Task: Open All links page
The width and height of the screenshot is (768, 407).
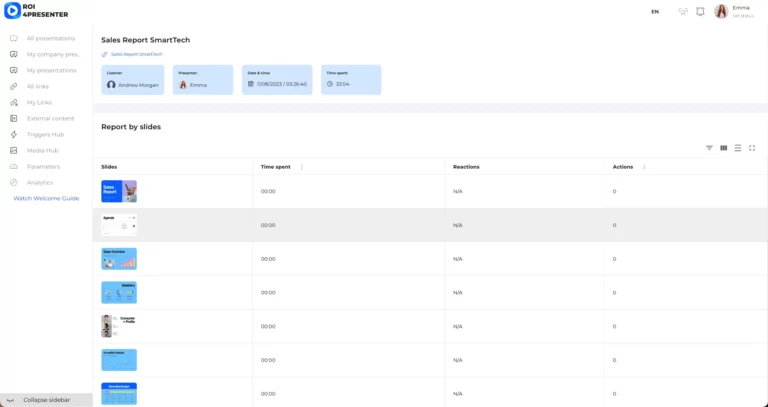Action: [38, 86]
